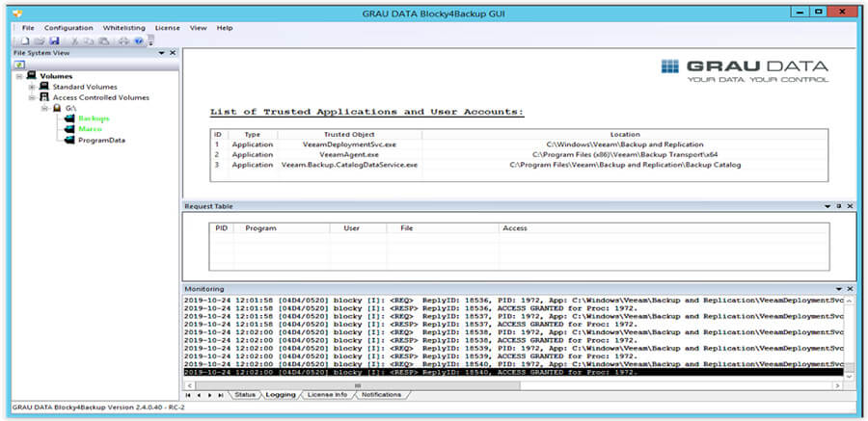Viewport: 868px width, 421px height.
Task: Open the Configuration menu
Action: click(68, 28)
